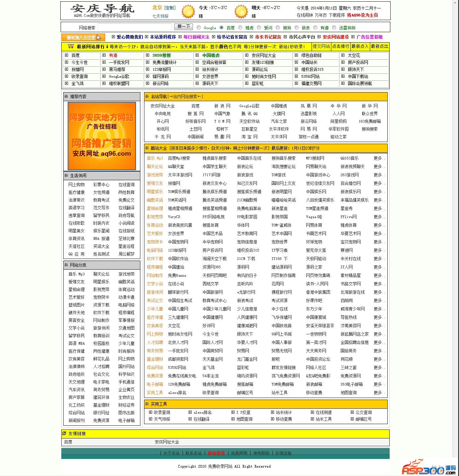Click the orange 新站加入点这里 button
The height and width of the screenshot is (476, 459).
(x=83, y=37)
